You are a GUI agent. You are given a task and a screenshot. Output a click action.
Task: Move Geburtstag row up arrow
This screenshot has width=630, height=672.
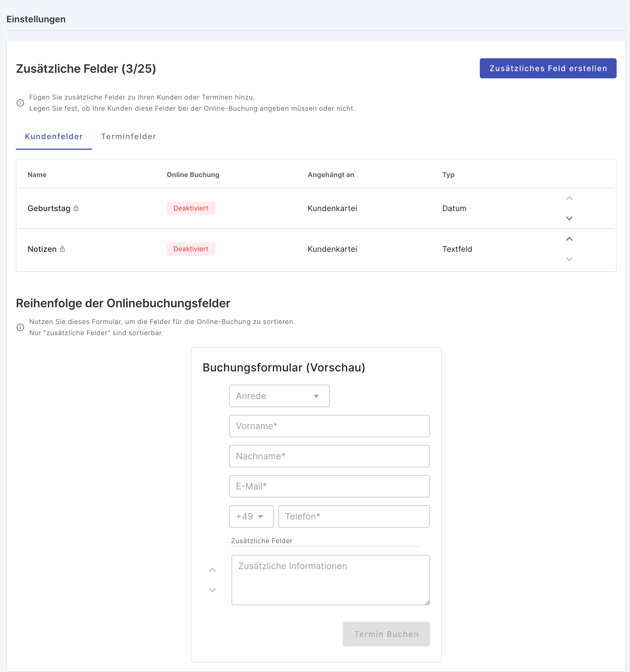(x=569, y=199)
